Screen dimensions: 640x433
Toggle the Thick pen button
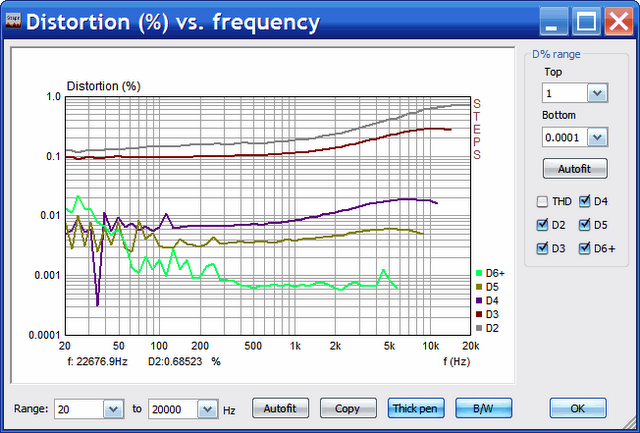coord(416,408)
